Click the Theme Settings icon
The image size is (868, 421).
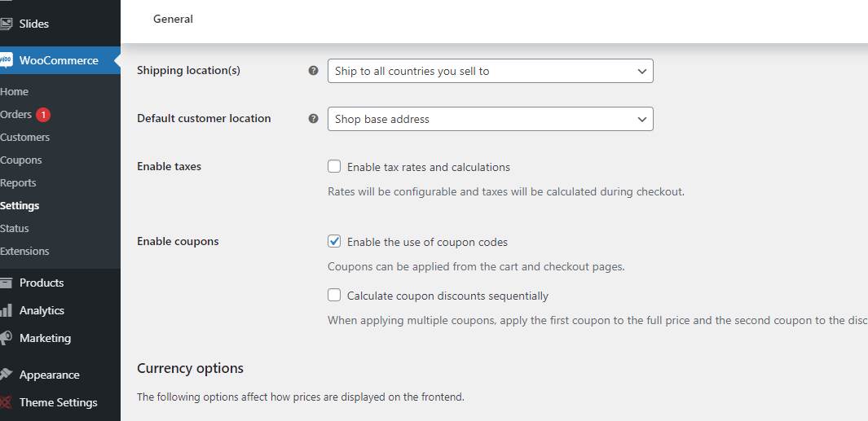click(x=6, y=402)
